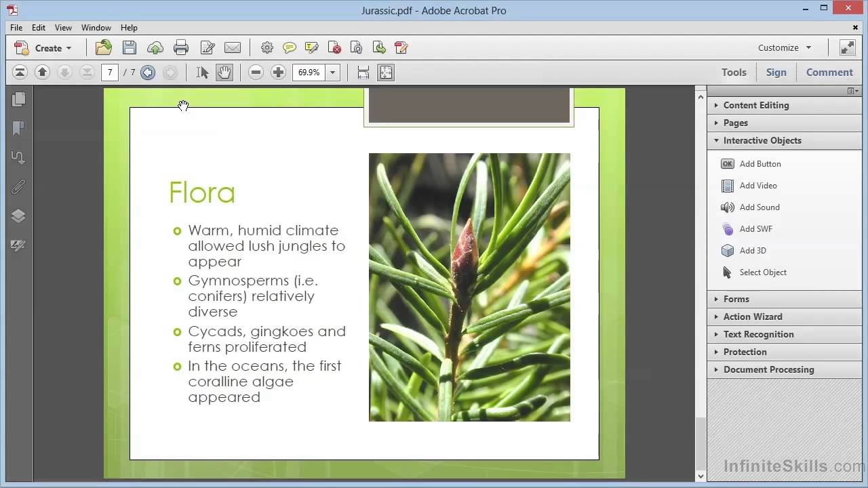Click the fit one full page icon
The image size is (868, 488).
[x=386, y=72]
